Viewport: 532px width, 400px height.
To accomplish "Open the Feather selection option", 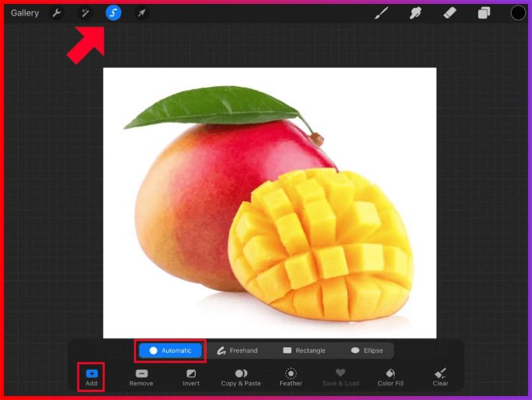I will (x=290, y=377).
